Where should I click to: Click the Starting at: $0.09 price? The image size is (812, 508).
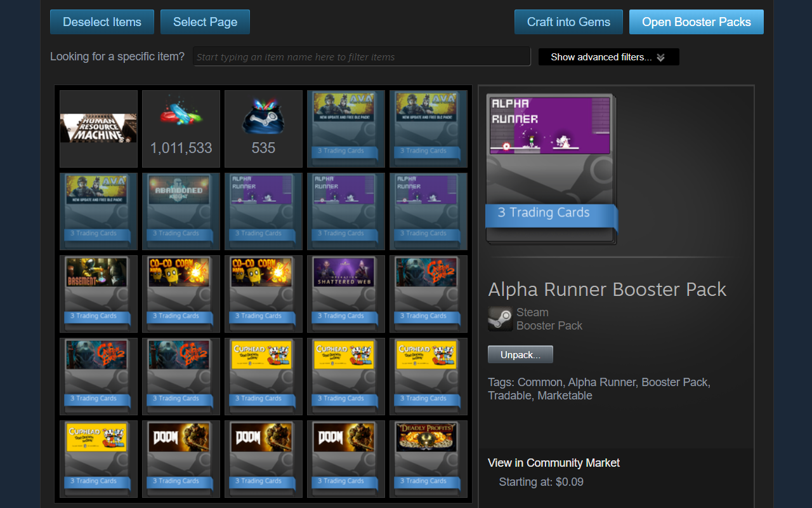541,482
